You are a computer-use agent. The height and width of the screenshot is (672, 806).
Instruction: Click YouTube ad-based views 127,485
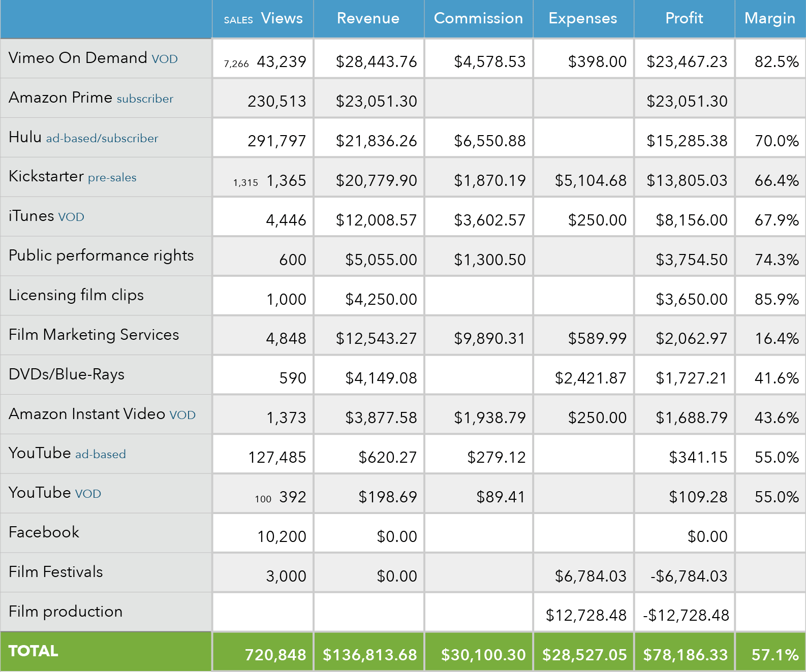coord(263,454)
